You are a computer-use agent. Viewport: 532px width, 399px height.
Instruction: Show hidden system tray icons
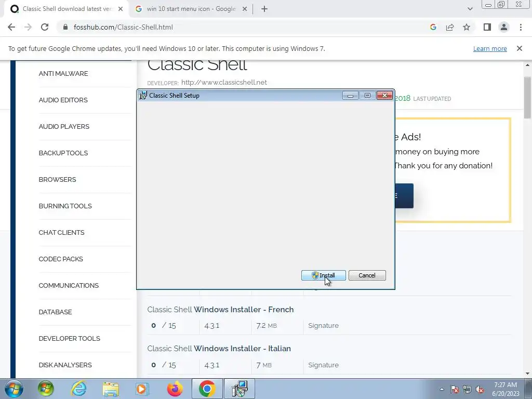click(x=442, y=390)
